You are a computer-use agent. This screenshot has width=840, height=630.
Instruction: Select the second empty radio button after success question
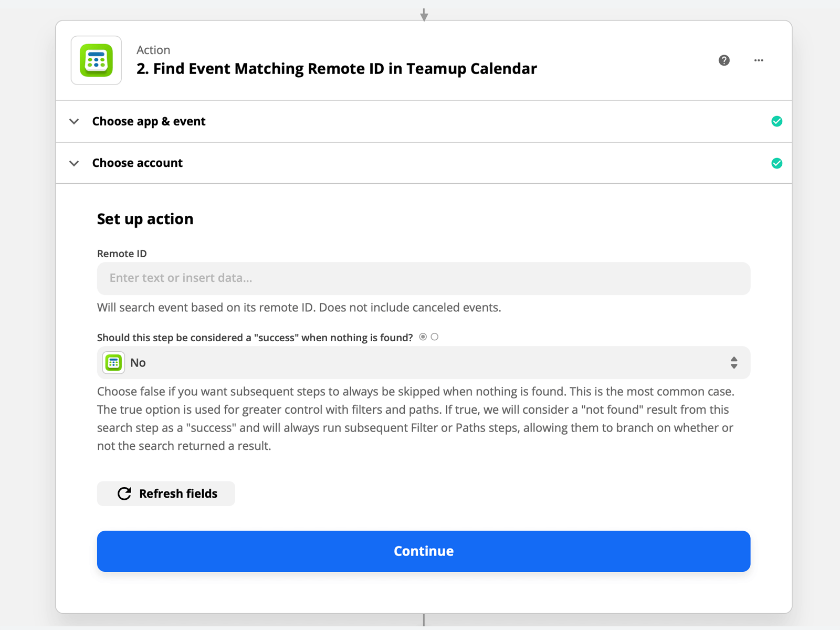435,337
